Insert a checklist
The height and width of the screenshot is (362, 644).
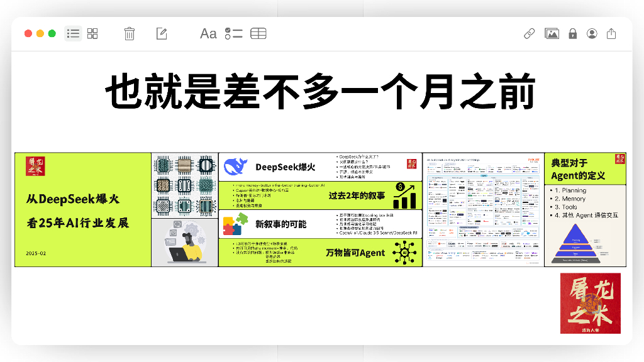point(234,34)
